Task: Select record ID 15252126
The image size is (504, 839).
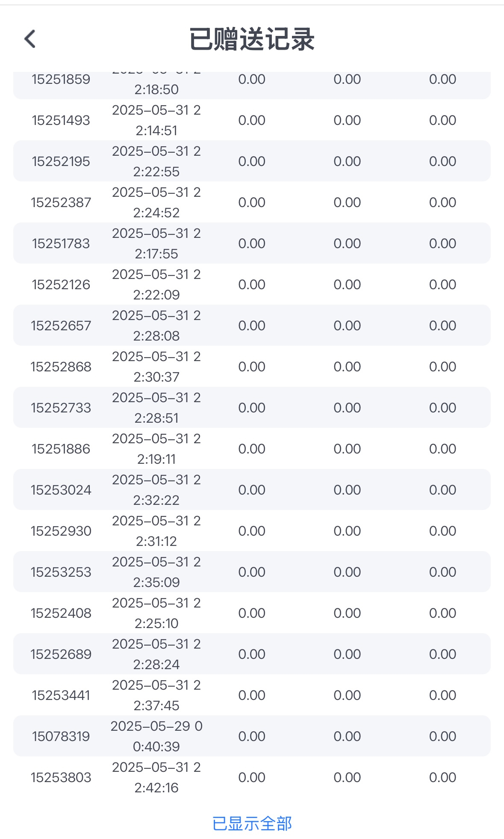Action: pos(61,285)
